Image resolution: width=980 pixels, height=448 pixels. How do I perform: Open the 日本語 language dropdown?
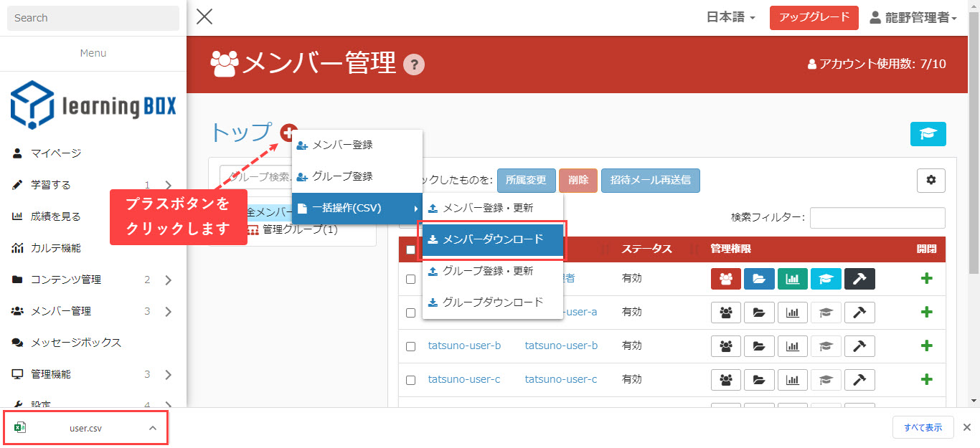(730, 18)
